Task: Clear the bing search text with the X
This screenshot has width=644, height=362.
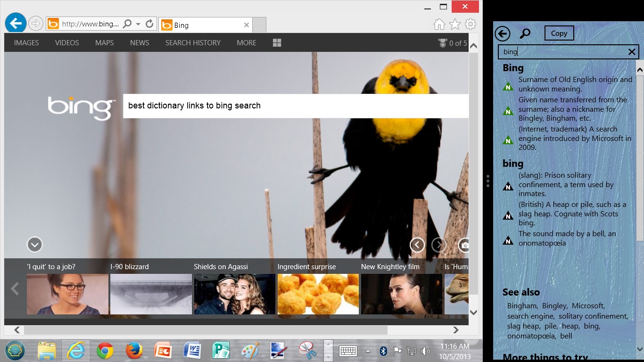Action: click(x=632, y=52)
